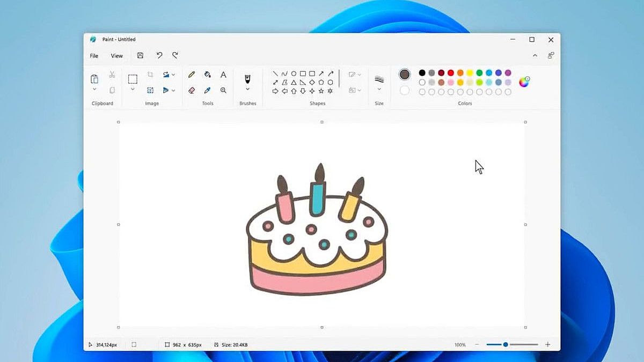The width and height of the screenshot is (644, 362).
Task: Click the Save disk icon
Action: coord(140,55)
